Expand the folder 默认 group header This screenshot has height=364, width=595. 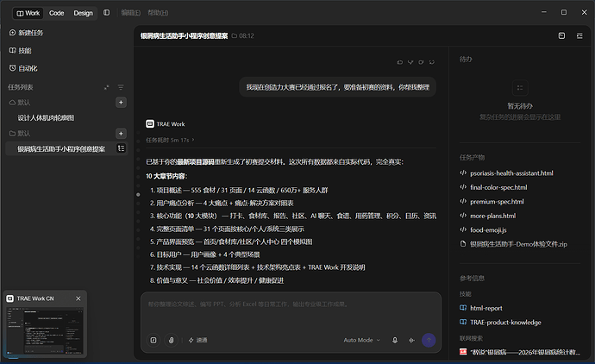click(19, 133)
